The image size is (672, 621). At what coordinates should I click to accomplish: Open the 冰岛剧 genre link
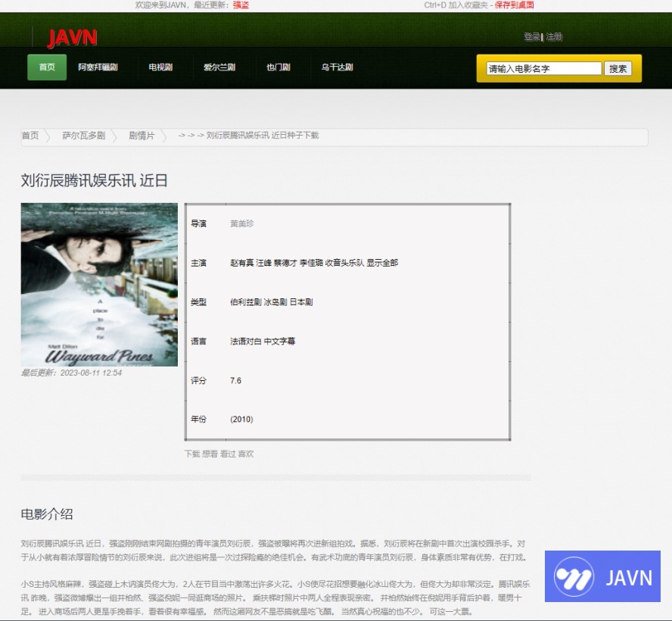pos(275,302)
